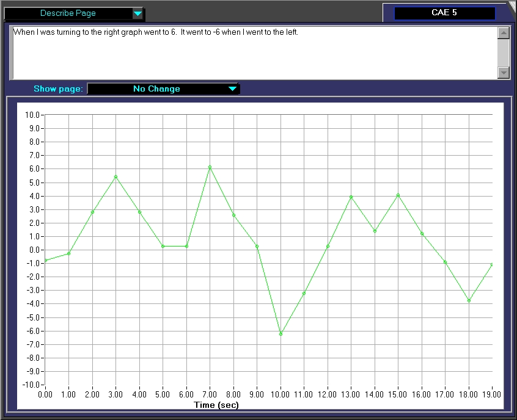Click the 19.00 x-axis tick label

[x=491, y=396]
